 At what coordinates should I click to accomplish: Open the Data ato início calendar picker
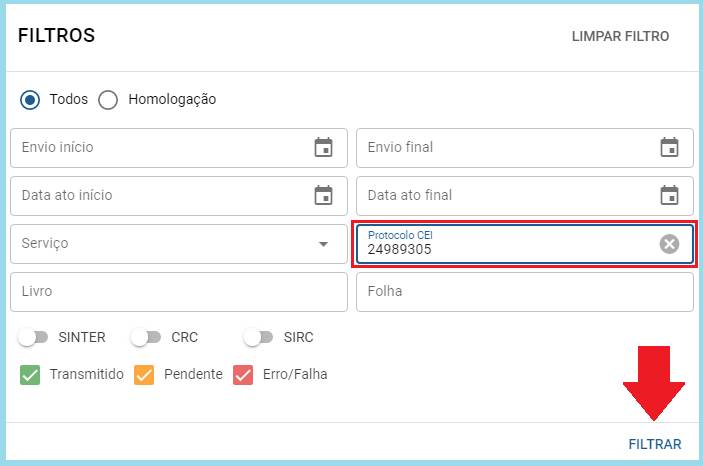pyautogui.click(x=323, y=195)
